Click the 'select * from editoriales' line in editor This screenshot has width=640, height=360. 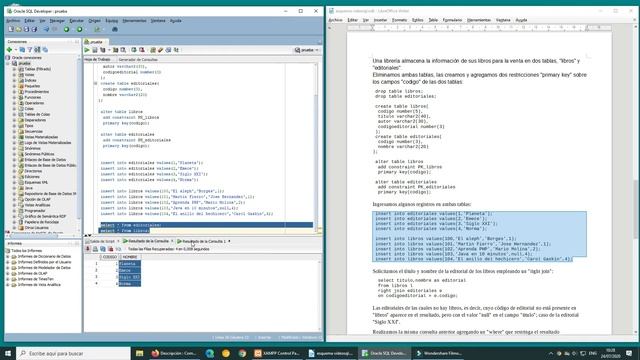pos(131,225)
